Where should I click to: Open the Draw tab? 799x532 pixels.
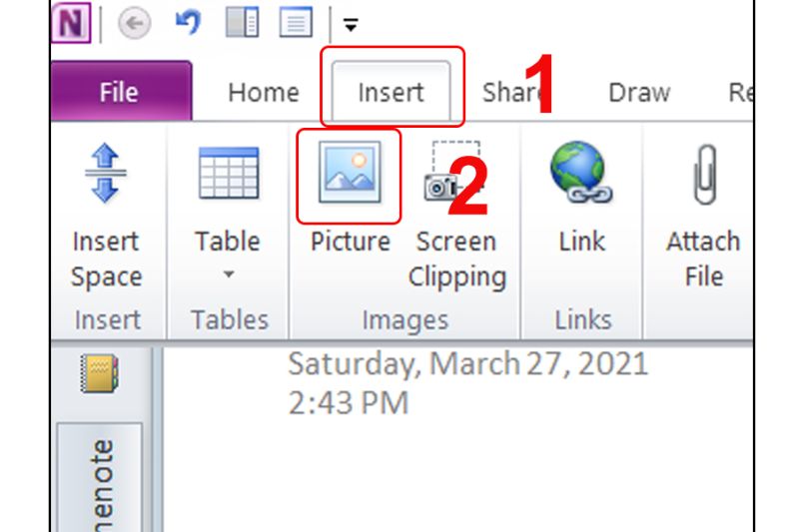639,93
